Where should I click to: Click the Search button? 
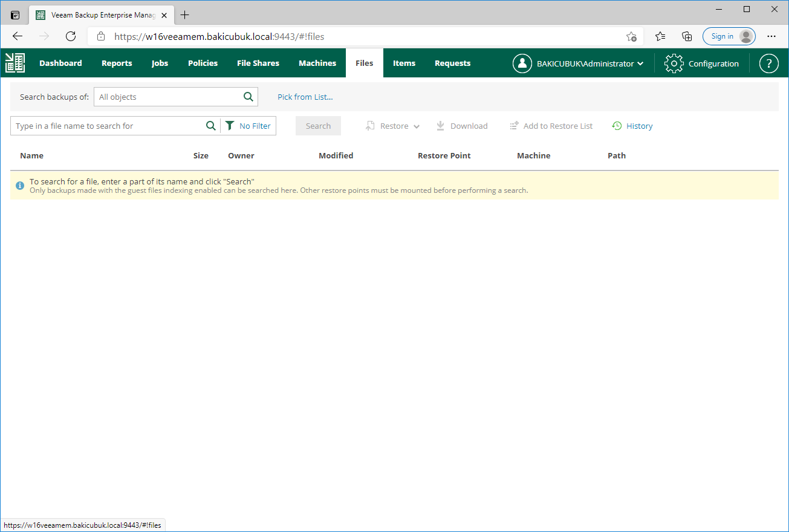point(318,126)
